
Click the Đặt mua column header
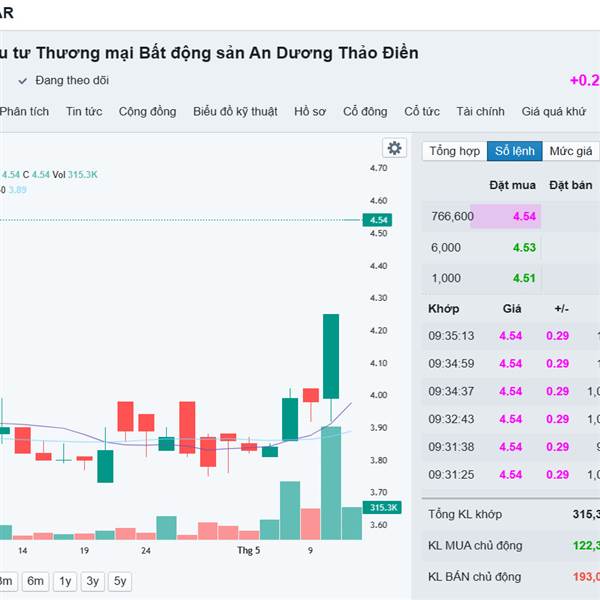512,185
